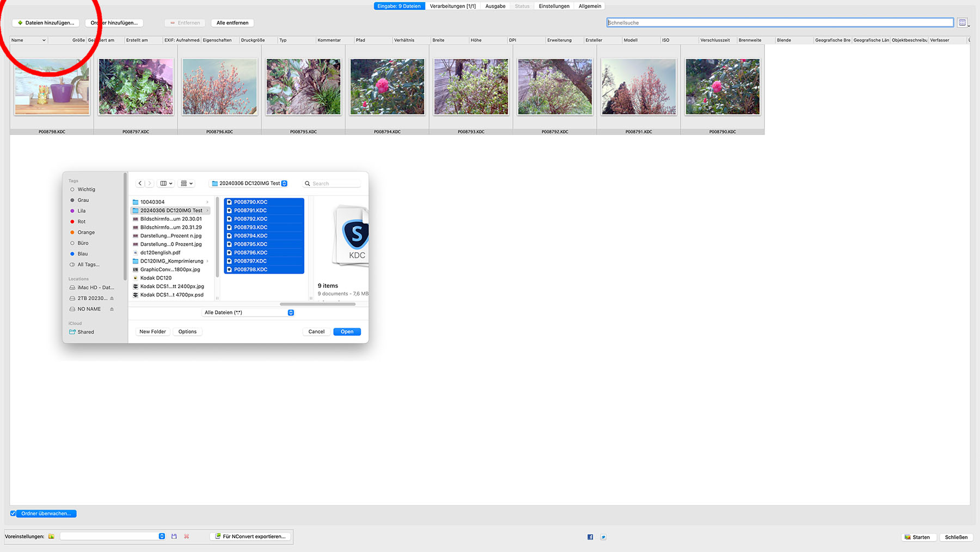Click the Starten button
Screen dimensions: 980x552
click(917, 537)
